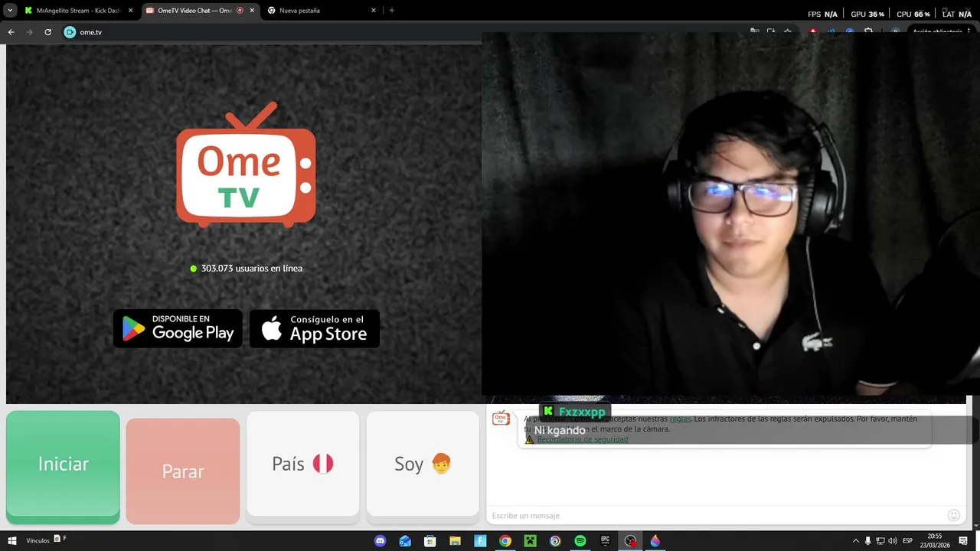Click the red Parar button
Screen dimensions: 980x551
pyautogui.click(x=183, y=471)
